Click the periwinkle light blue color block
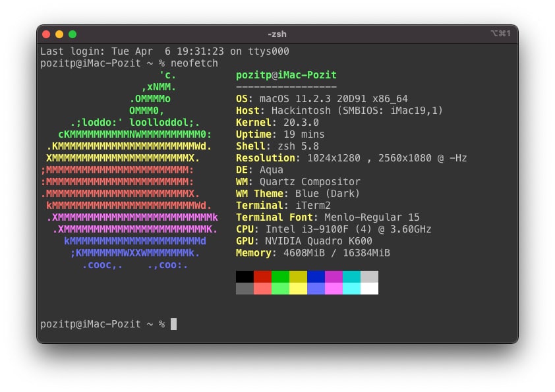 click(x=316, y=289)
